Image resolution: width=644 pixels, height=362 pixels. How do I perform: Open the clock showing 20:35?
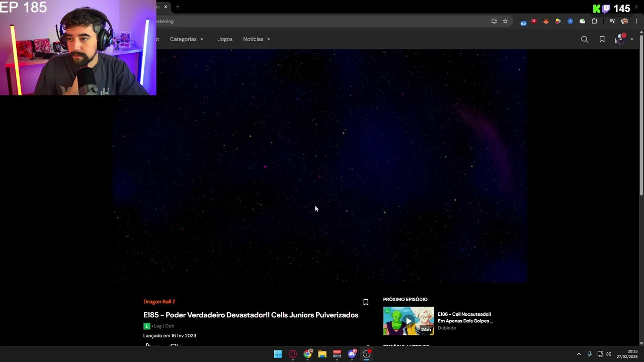coord(627,354)
